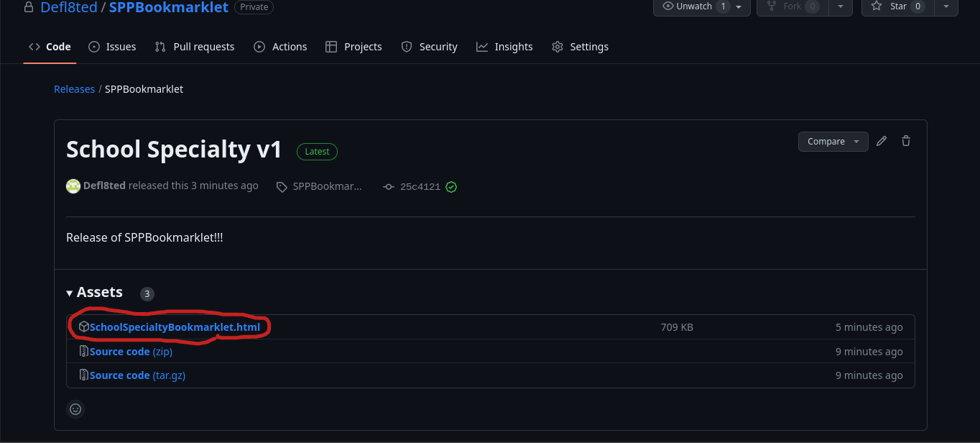This screenshot has width=980, height=443.
Task: Click the green verified check icon
Action: (451, 187)
